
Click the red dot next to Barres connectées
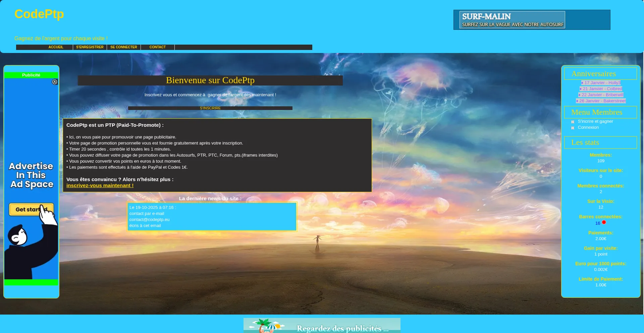(x=604, y=222)
